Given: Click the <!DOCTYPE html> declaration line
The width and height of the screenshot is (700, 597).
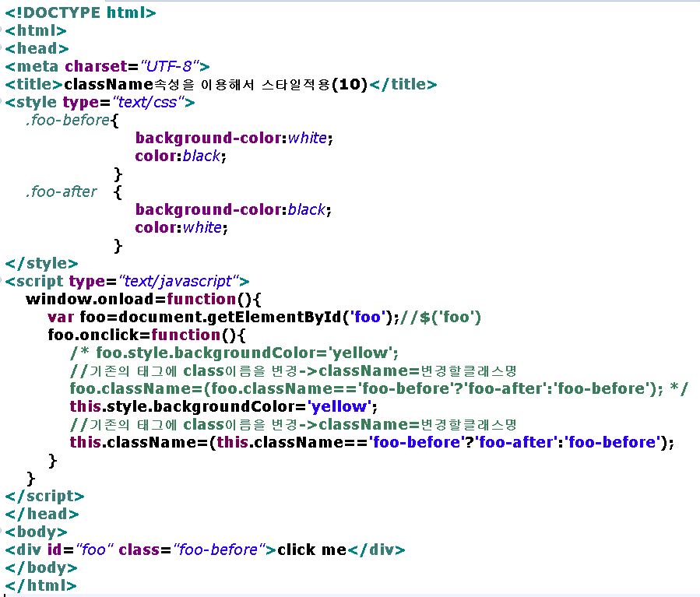Looking at the screenshot, I should (x=80, y=12).
